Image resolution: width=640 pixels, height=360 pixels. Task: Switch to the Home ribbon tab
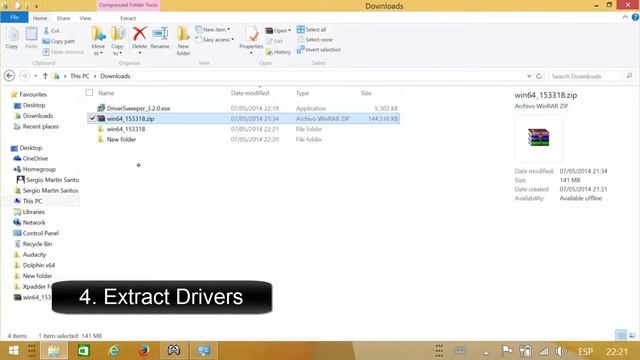[40, 18]
